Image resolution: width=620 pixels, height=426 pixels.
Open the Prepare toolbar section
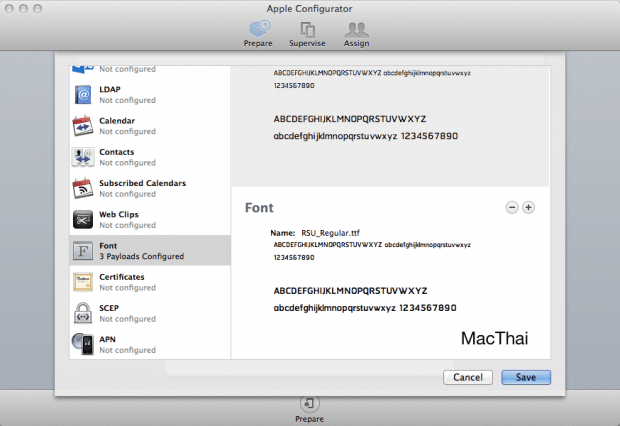pyautogui.click(x=258, y=34)
